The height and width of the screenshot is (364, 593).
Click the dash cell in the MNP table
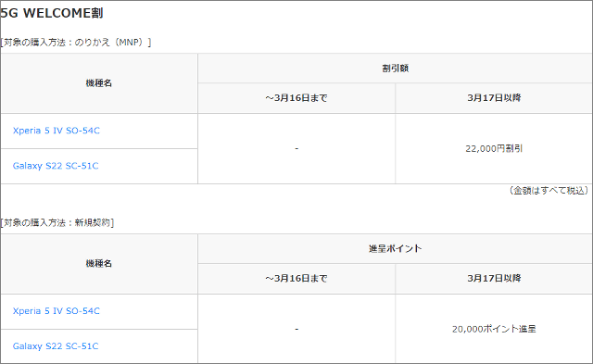(296, 148)
